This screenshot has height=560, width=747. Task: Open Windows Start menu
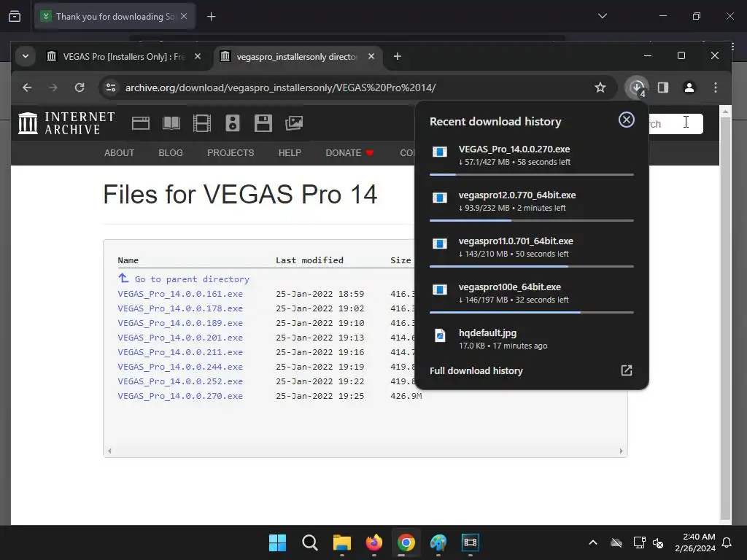[x=277, y=542]
